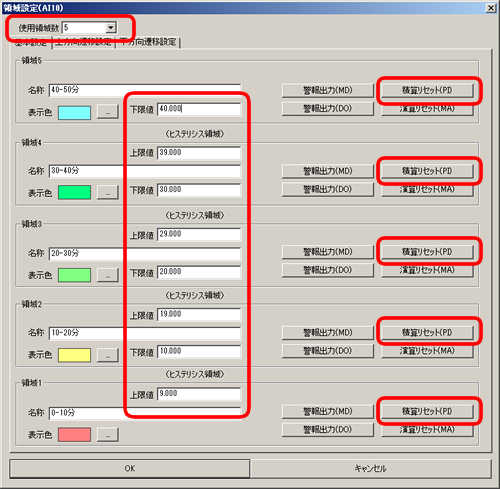Click the 領域5 cyan color swatch
The height and width of the screenshot is (489, 500).
[x=74, y=113]
